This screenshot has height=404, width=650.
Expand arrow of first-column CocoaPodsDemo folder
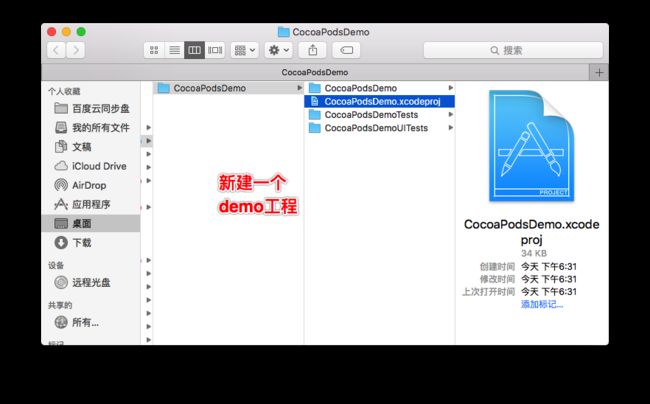click(x=299, y=88)
